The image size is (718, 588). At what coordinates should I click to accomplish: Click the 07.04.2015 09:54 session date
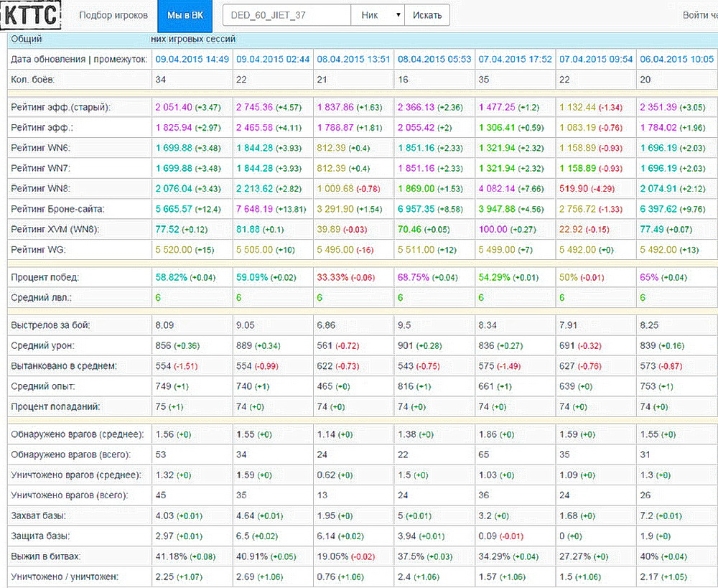(x=596, y=59)
